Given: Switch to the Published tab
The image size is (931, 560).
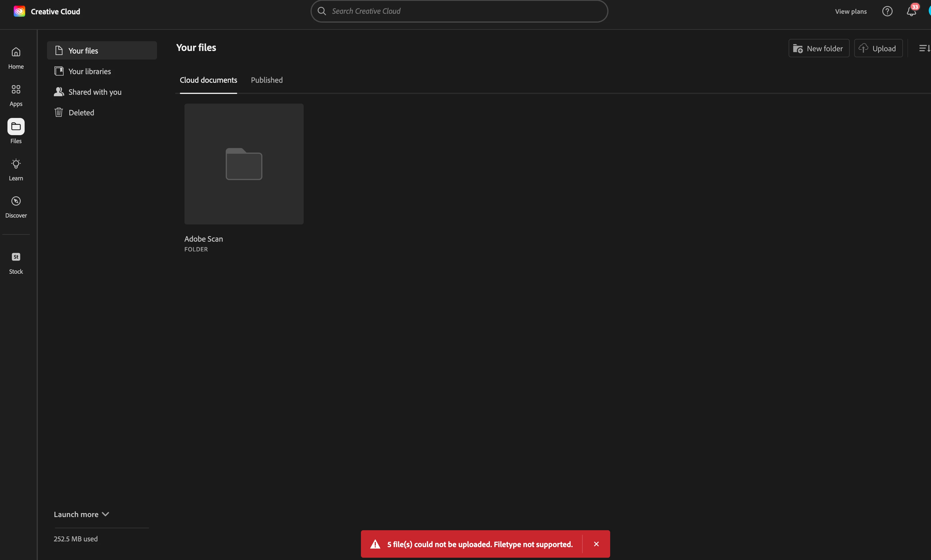Looking at the screenshot, I should pos(266,80).
